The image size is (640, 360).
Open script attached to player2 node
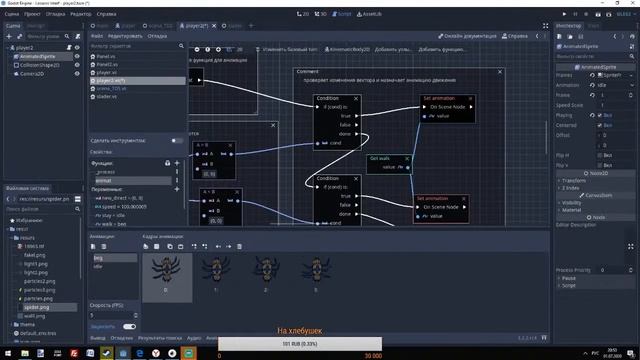(69, 48)
